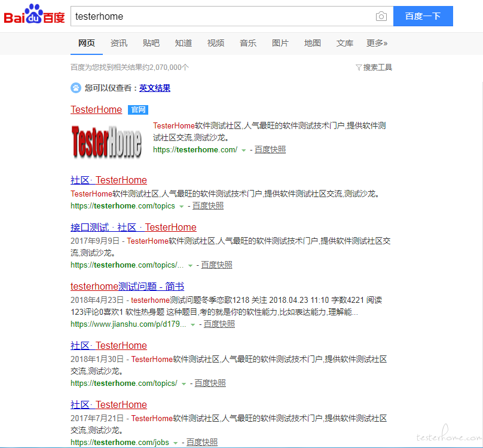The width and height of the screenshot is (483, 448).
Task: Open 百度快照 beside testerhome.com/topics URL
Action: [x=208, y=205]
